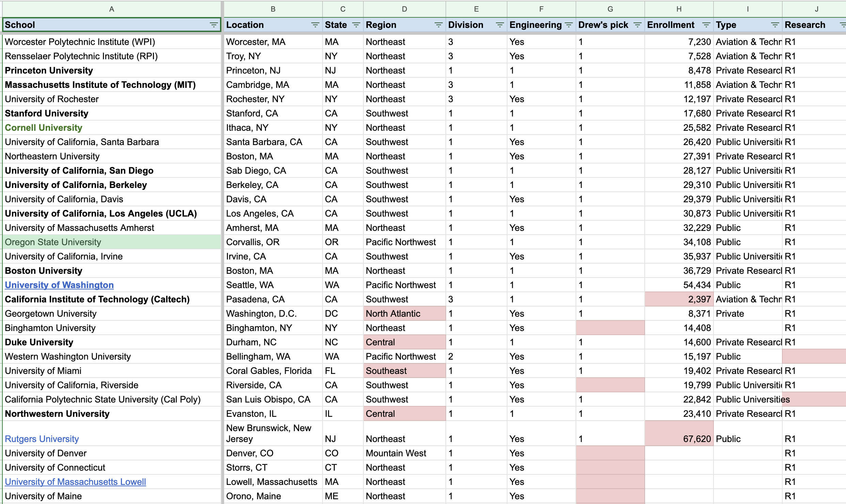Open the University of Massachusetts Lowell link
This screenshot has width=846, height=504.
click(x=75, y=482)
